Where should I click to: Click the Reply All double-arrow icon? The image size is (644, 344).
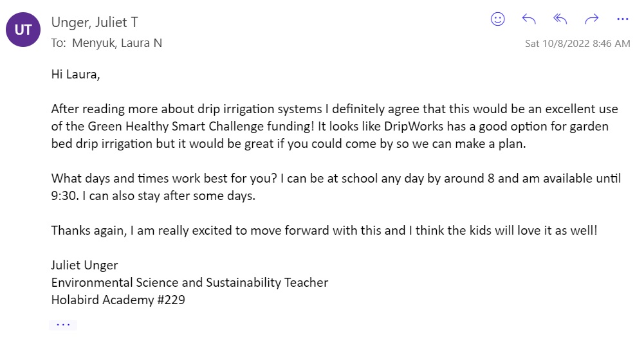(560, 19)
